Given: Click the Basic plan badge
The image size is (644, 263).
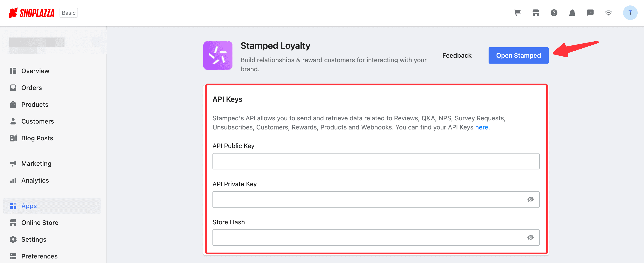Looking at the screenshot, I should 69,13.
